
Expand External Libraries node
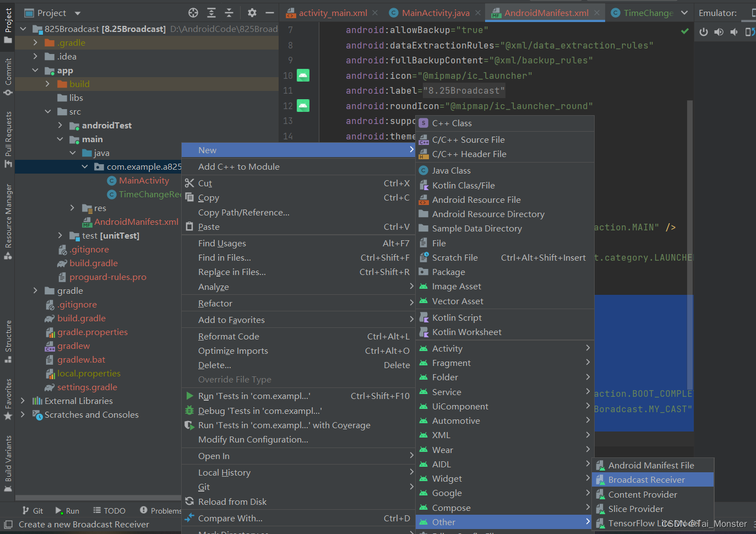(23, 401)
